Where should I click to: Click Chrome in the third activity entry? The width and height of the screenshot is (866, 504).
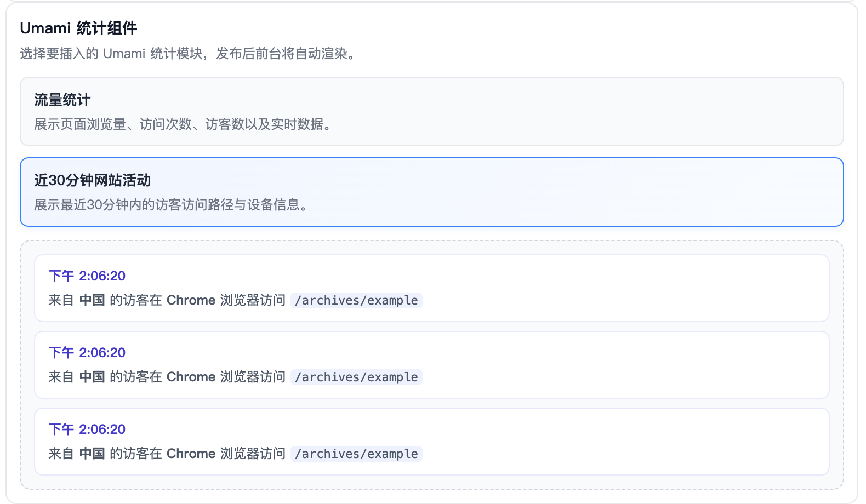click(x=191, y=454)
